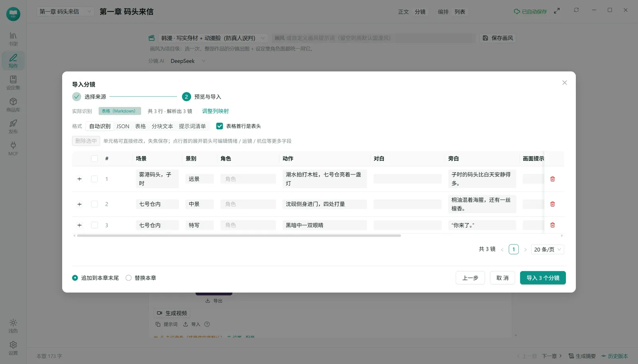
Task: Edit the 景别 cell 远景 in row 1
Action: point(199,179)
